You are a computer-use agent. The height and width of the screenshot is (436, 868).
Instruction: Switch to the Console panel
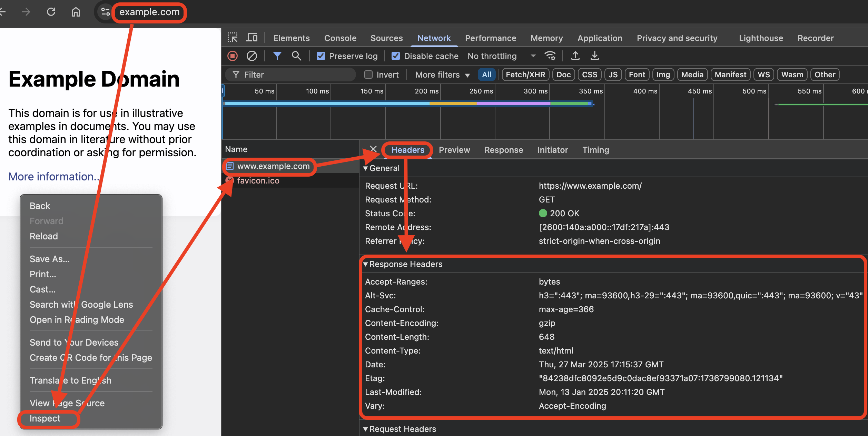[341, 38]
